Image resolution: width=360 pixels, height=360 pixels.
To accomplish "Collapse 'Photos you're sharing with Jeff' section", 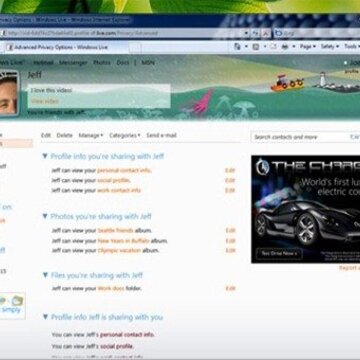I will (45, 216).
